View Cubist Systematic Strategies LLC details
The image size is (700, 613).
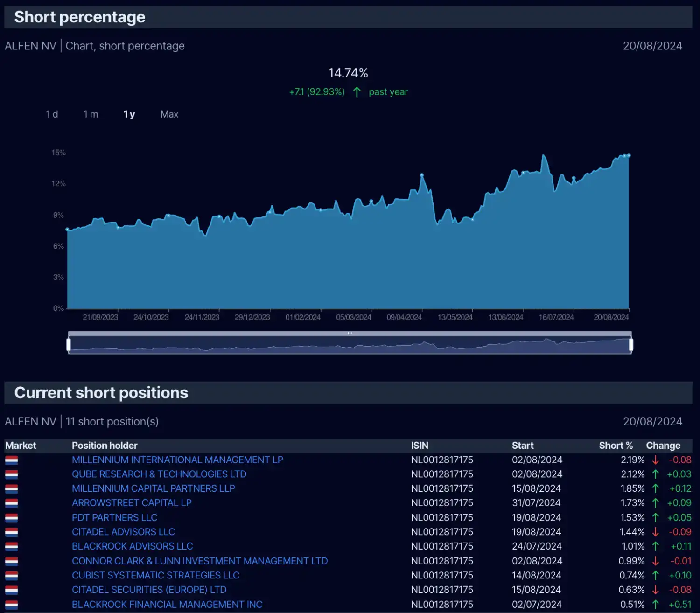155,576
